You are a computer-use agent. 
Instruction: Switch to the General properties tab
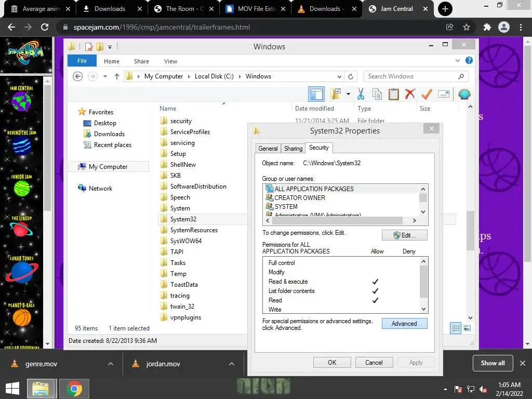[x=268, y=148]
